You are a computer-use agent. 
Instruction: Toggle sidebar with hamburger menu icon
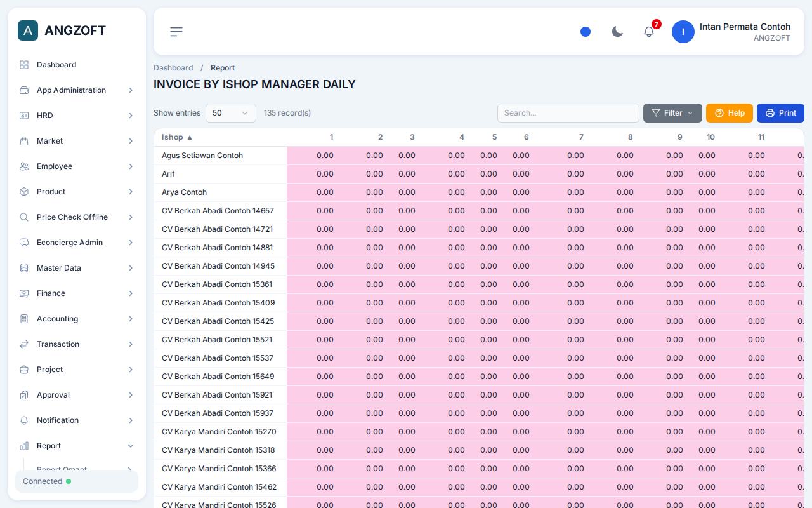click(x=176, y=32)
